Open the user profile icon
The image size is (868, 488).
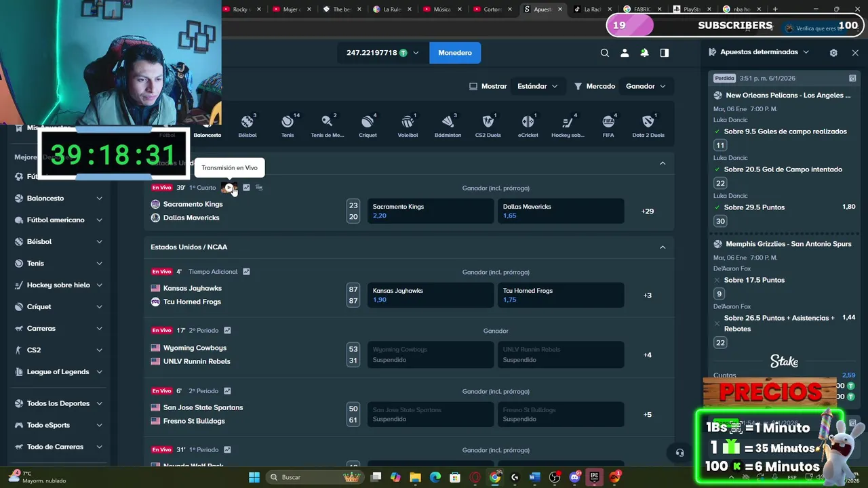click(625, 53)
